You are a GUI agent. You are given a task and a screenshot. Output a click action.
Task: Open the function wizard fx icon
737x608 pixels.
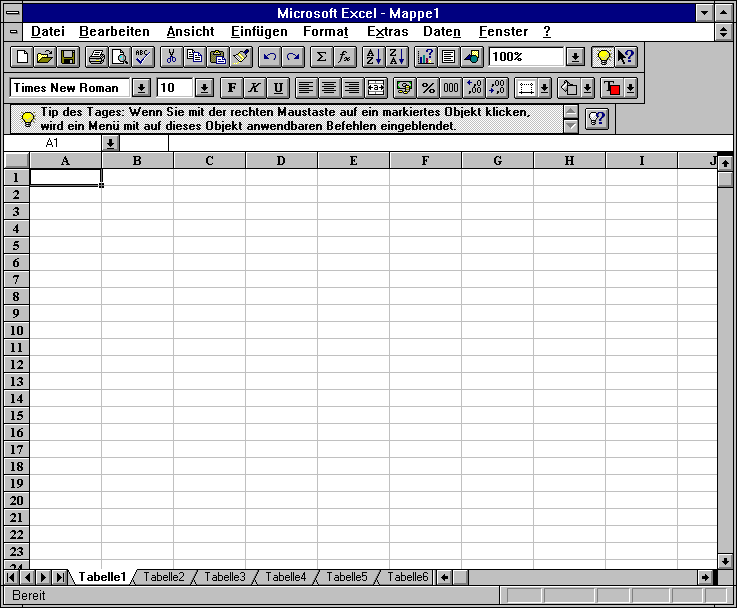pyautogui.click(x=344, y=57)
